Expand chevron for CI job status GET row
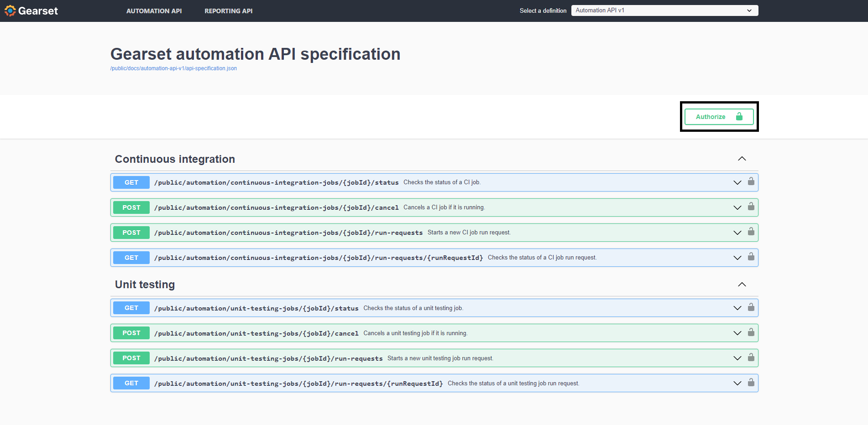The image size is (868, 425). coord(737,182)
